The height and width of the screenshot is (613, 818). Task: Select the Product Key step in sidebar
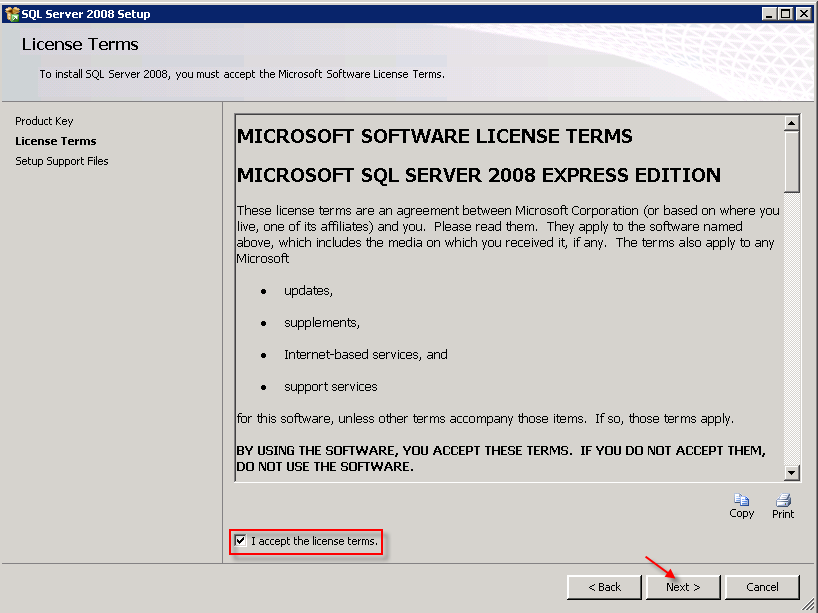tap(44, 121)
